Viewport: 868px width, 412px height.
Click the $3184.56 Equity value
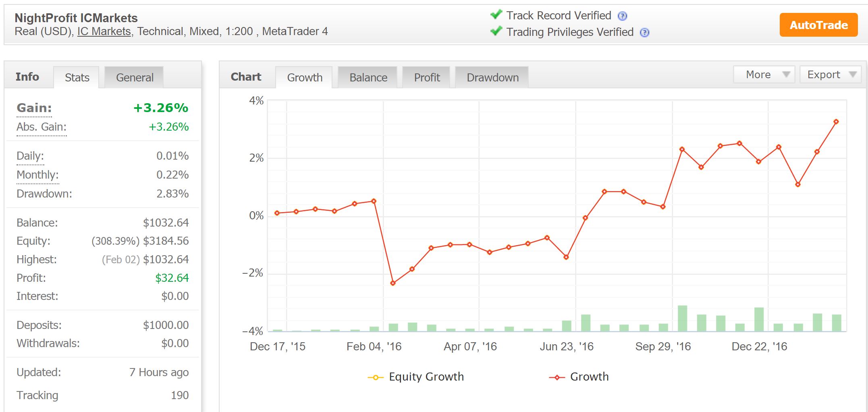pos(166,241)
